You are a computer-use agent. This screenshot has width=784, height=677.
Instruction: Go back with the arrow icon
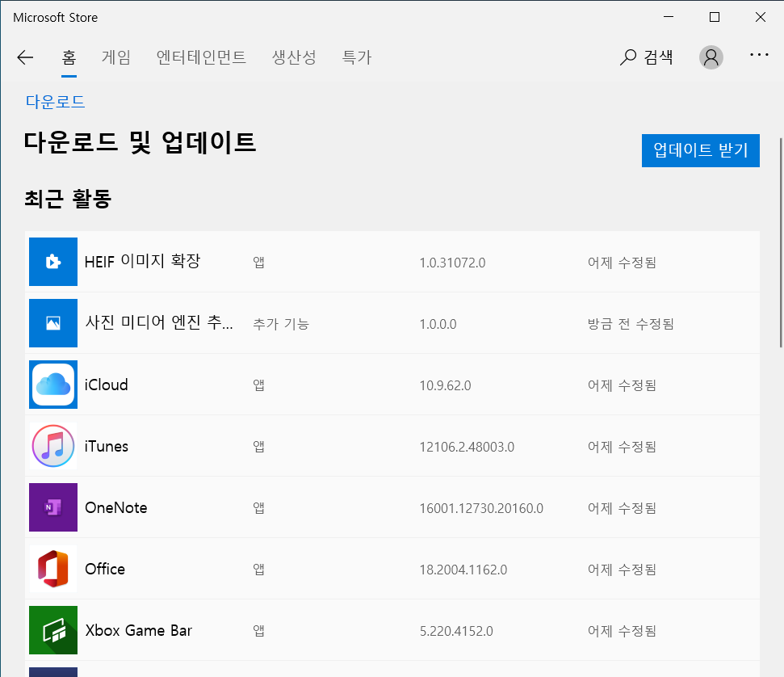click(25, 57)
